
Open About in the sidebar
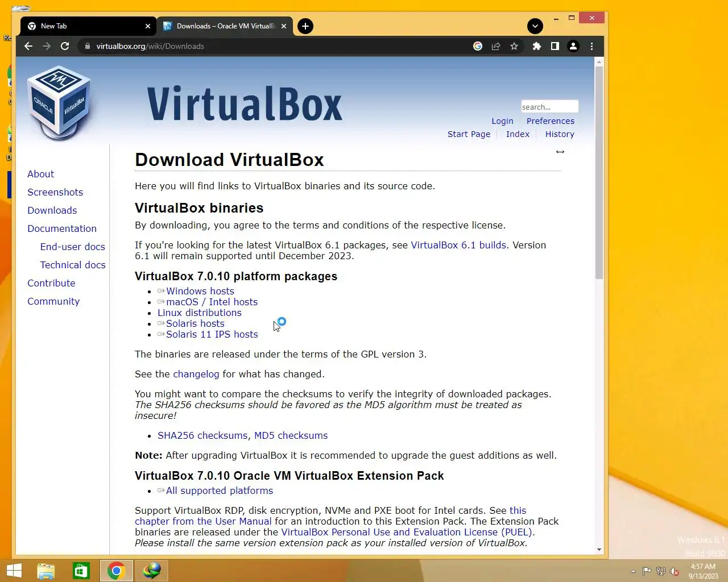41,174
